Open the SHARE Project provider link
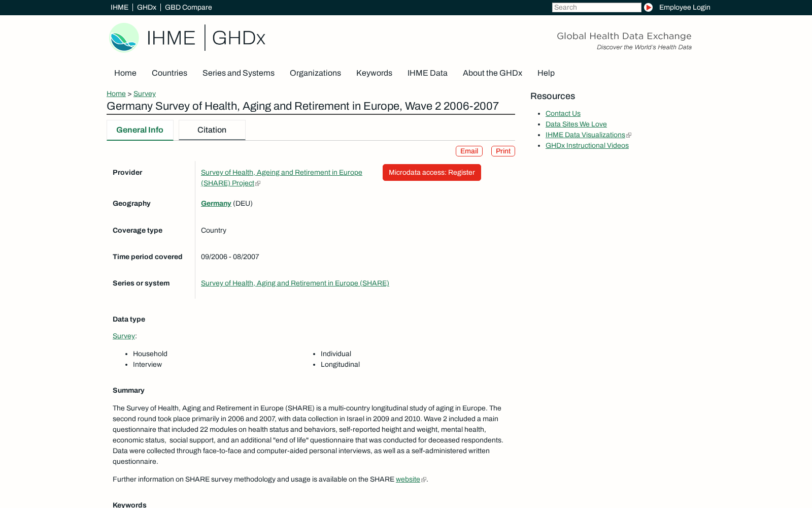 pos(282,178)
